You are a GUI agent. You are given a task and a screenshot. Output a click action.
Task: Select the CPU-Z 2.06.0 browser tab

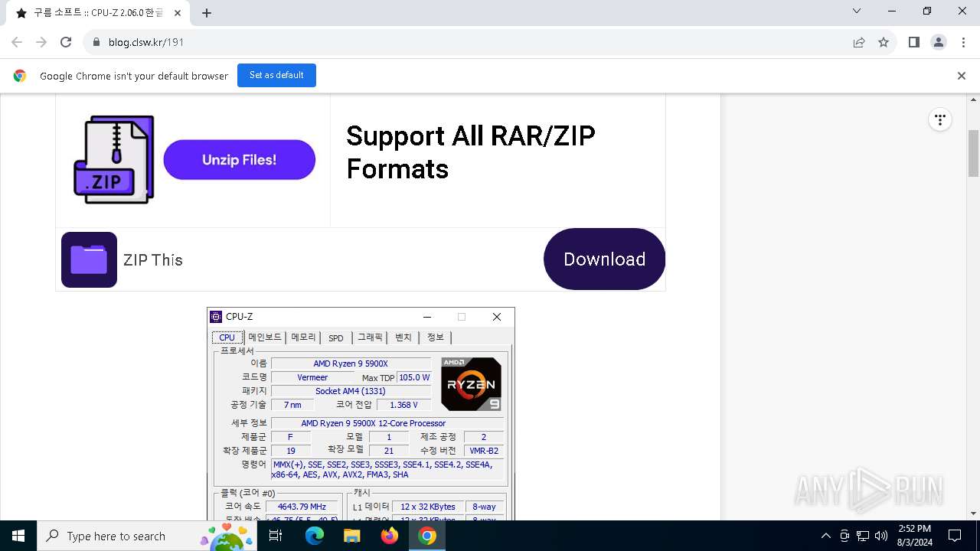click(x=98, y=13)
